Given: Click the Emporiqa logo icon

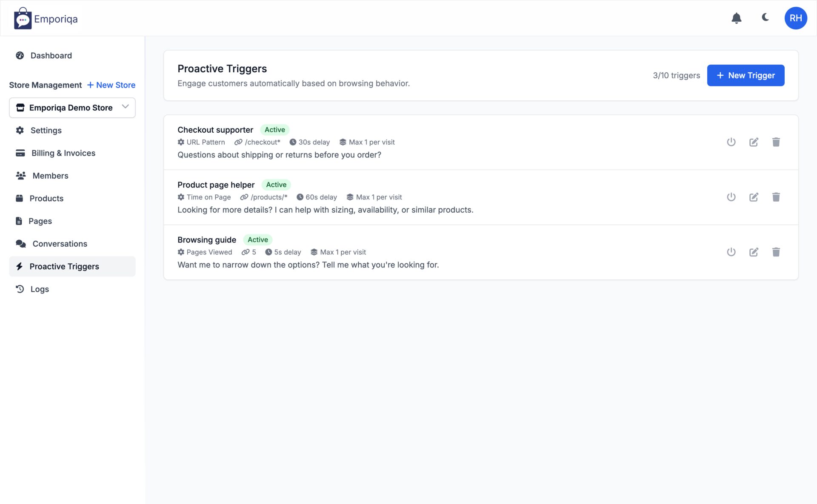Looking at the screenshot, I should pos(23,19).
